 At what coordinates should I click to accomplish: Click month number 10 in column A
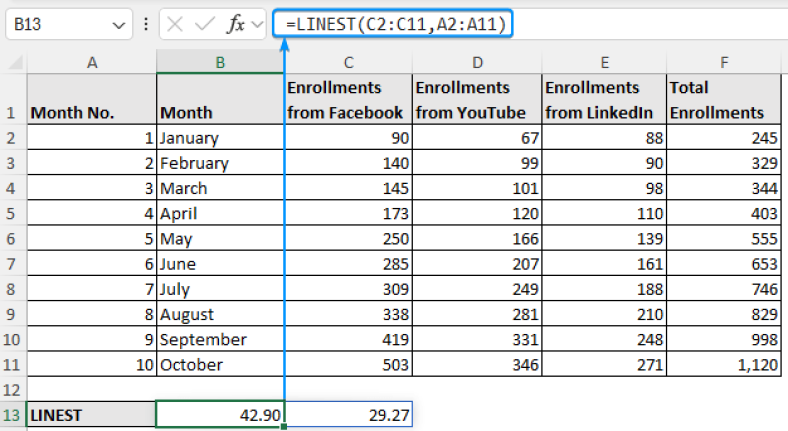[92, 364]
